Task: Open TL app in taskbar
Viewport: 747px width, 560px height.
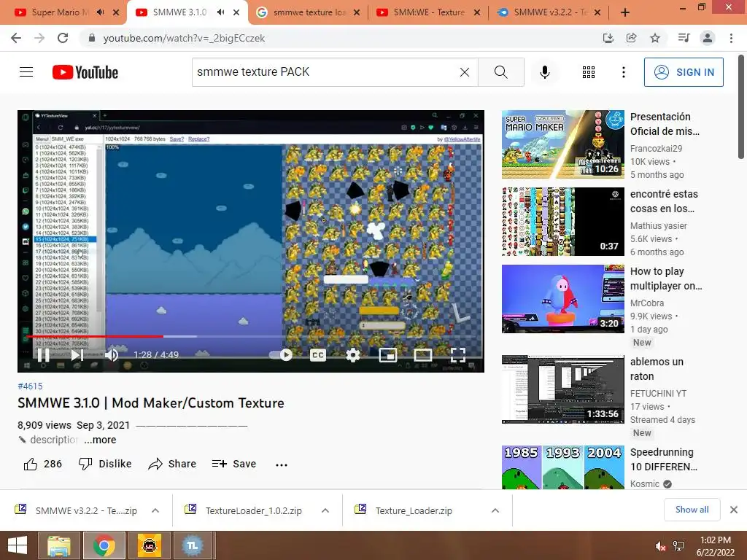Action: pyautogui.click(x=193, y=545)
